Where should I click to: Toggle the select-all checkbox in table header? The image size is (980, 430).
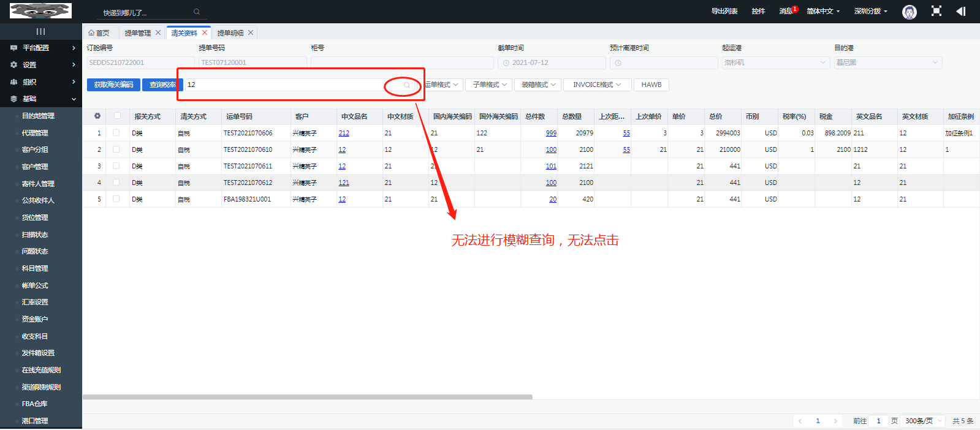[117, 116]
